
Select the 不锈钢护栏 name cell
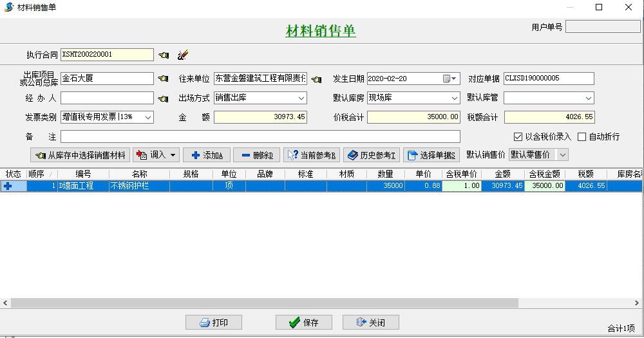(x=139, y=186)
